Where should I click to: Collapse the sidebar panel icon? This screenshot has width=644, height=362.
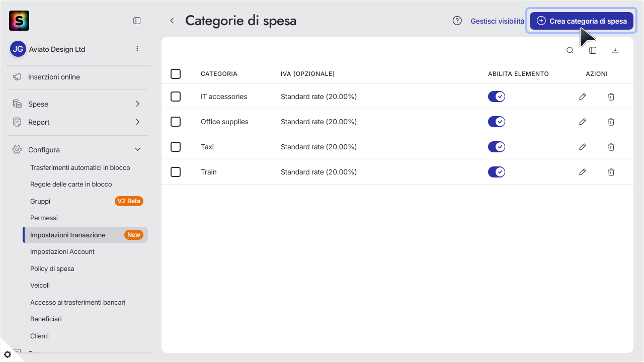(137, 21)
